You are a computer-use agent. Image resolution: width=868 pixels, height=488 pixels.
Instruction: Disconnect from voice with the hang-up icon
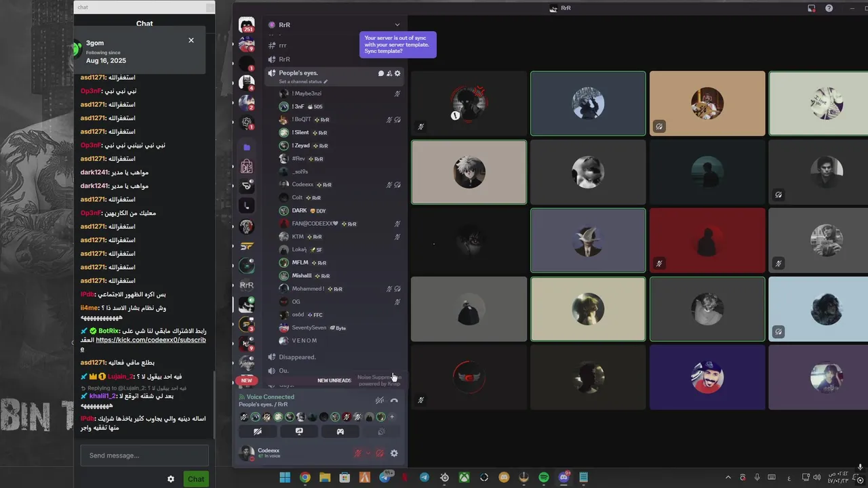394,401
